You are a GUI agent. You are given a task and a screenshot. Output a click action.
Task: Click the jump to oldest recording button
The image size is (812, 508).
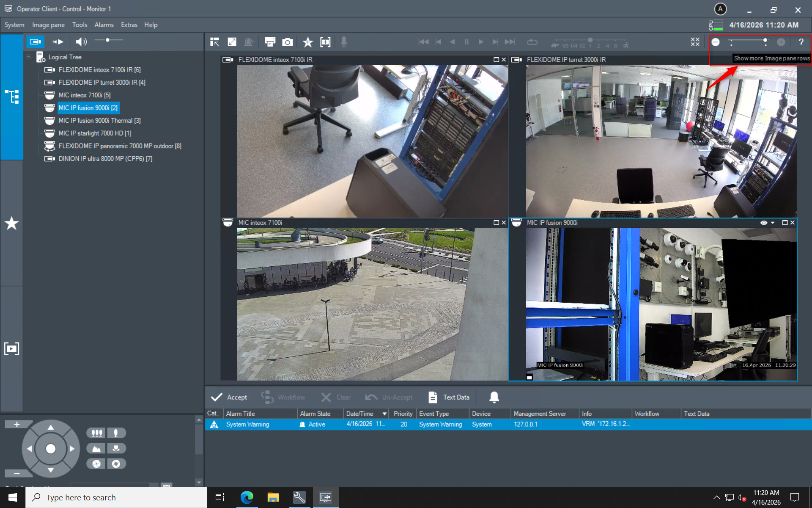[423, 42]
